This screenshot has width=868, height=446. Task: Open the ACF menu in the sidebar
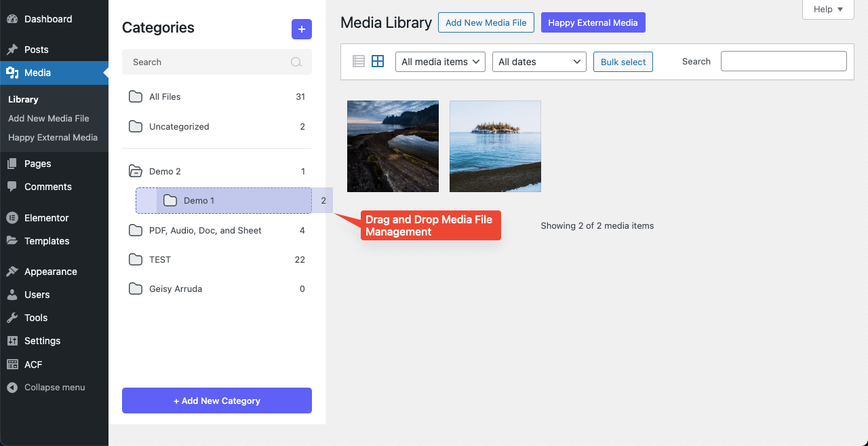click(33, 365)
